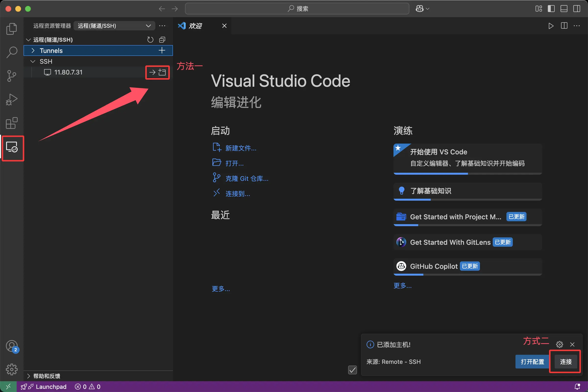This screenshot has height=392, width=588.
Task: Collapse the SSH section
Action: 33,61
